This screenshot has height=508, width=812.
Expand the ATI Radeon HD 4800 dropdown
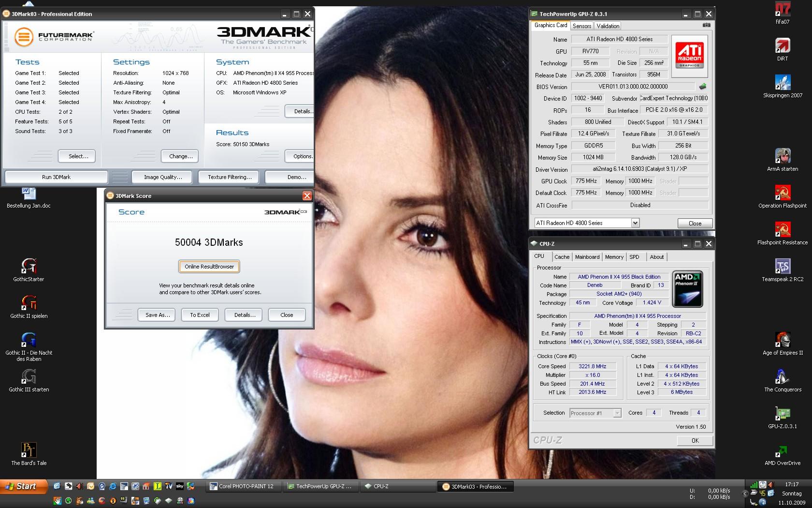coord(635,223)
